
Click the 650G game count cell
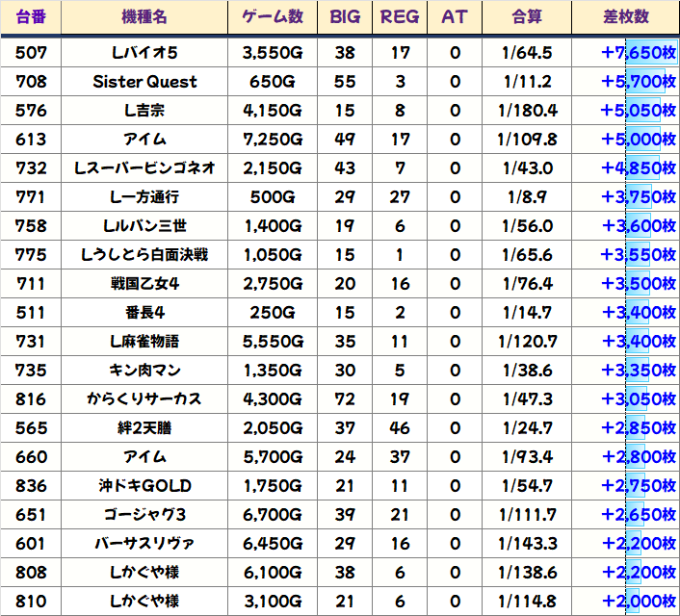[x=273, y=82]
